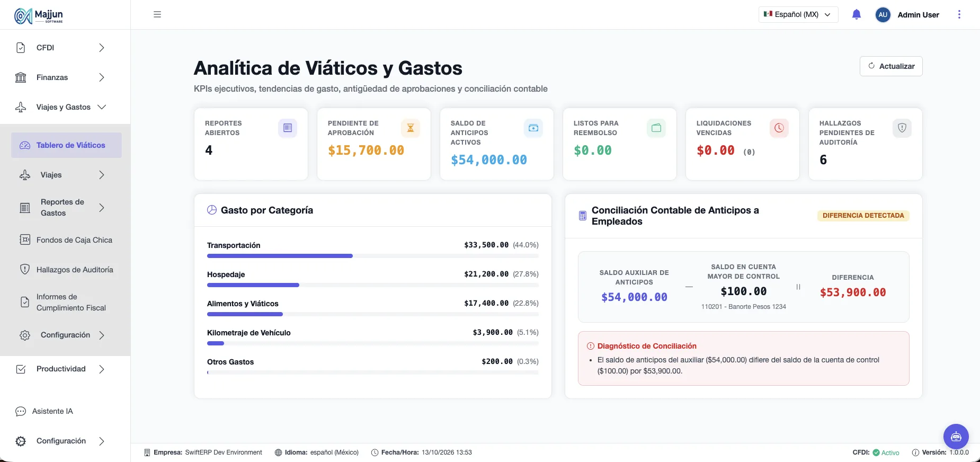Open the notifications bell
980x462 pixels.
[857, 14]
